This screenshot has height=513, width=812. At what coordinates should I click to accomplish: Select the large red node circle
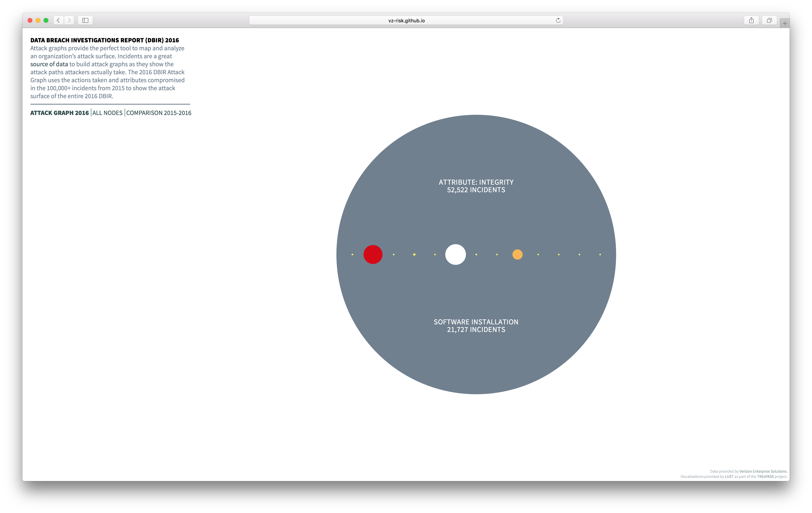373,254
